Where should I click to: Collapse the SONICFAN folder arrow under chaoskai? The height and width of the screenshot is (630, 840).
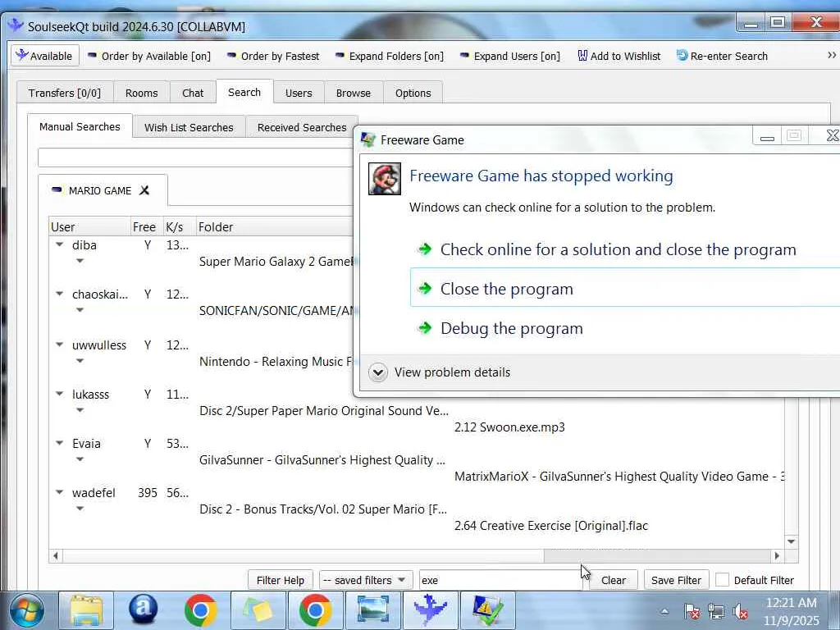click(x=80, y=310)
